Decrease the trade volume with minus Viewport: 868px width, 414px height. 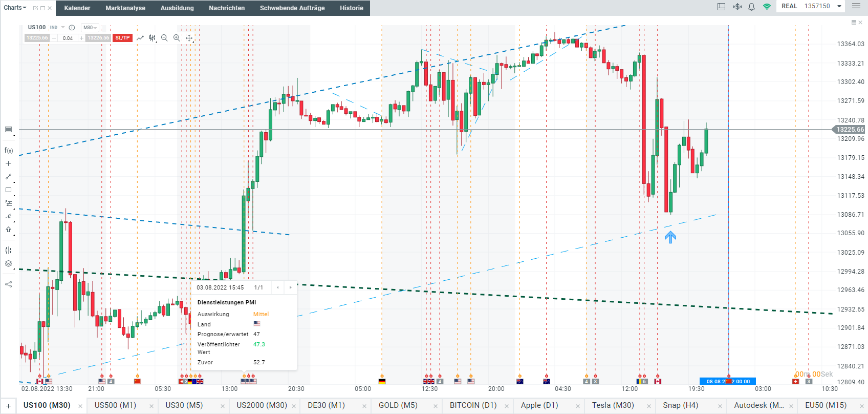coord(54,38)
